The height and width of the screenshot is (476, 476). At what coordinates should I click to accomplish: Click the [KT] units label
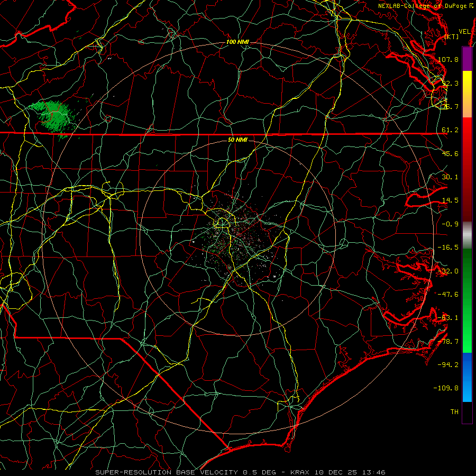(452, 36)
